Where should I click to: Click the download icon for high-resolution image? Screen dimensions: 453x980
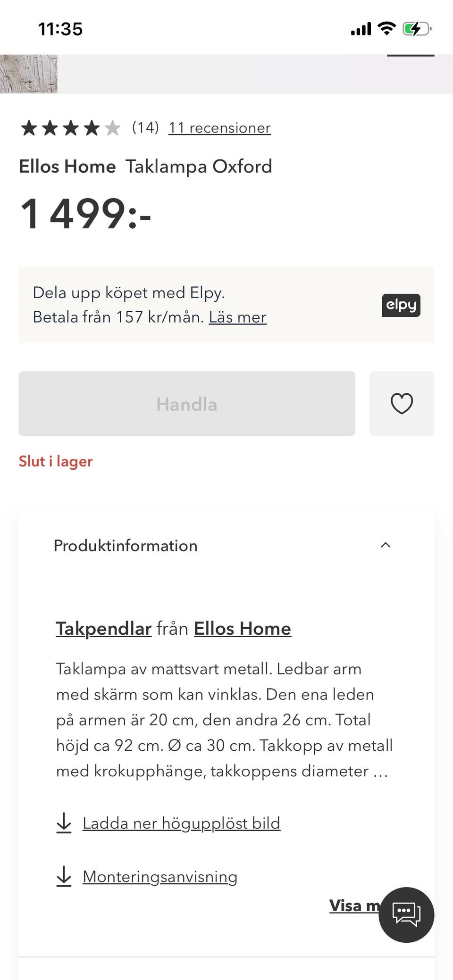(64, 823)
